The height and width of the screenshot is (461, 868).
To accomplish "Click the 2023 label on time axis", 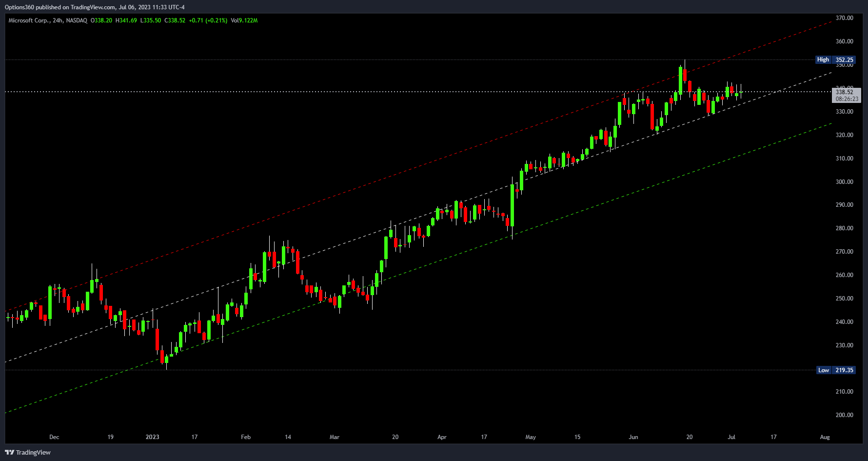I will click(153, 437).
